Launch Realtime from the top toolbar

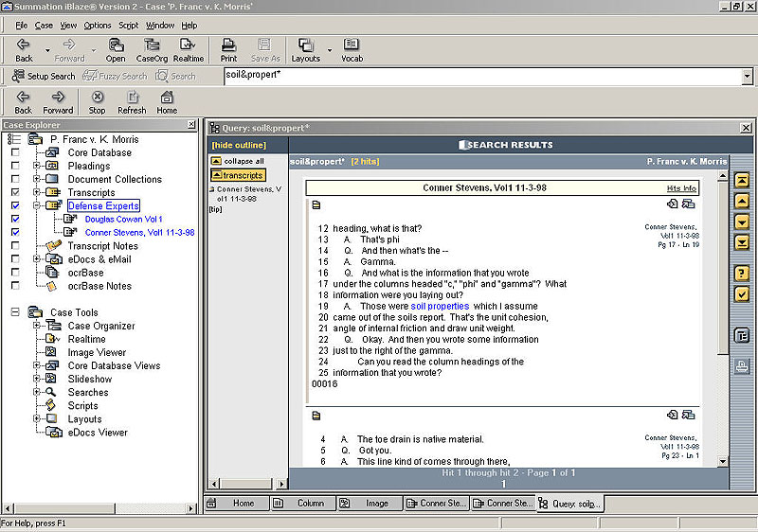click(x=188, y=50)
